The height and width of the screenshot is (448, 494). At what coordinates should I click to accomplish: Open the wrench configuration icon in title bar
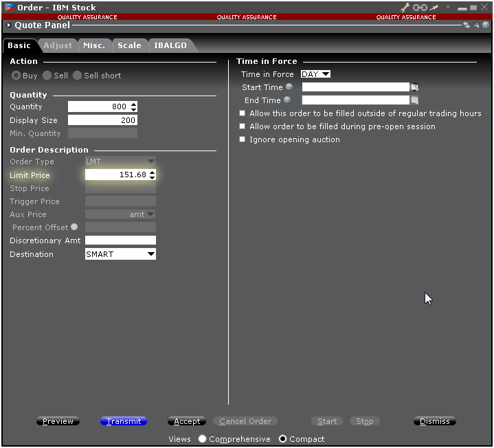[x=405, y=8]
